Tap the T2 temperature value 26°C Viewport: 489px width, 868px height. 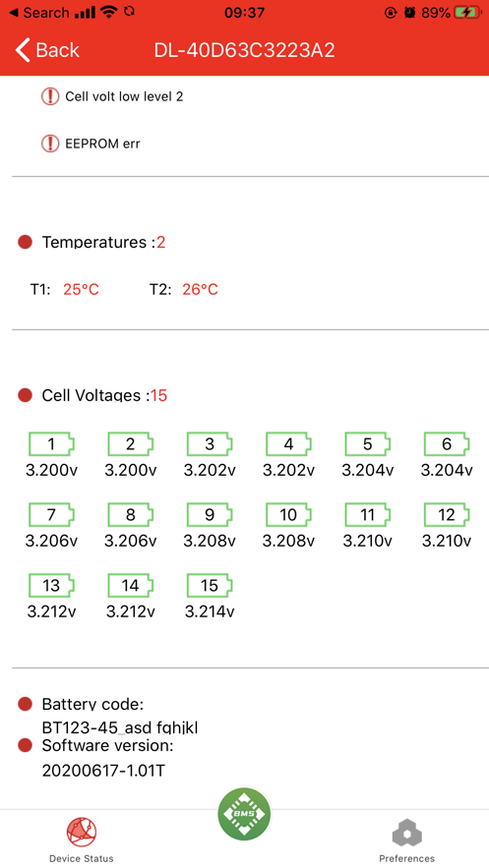[200, 289]
